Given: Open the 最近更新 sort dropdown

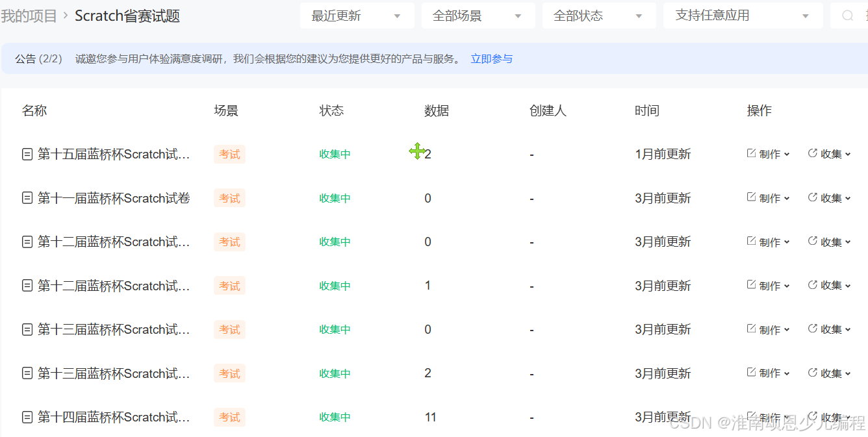Looking at the screenshot, I should pos(357,16).
